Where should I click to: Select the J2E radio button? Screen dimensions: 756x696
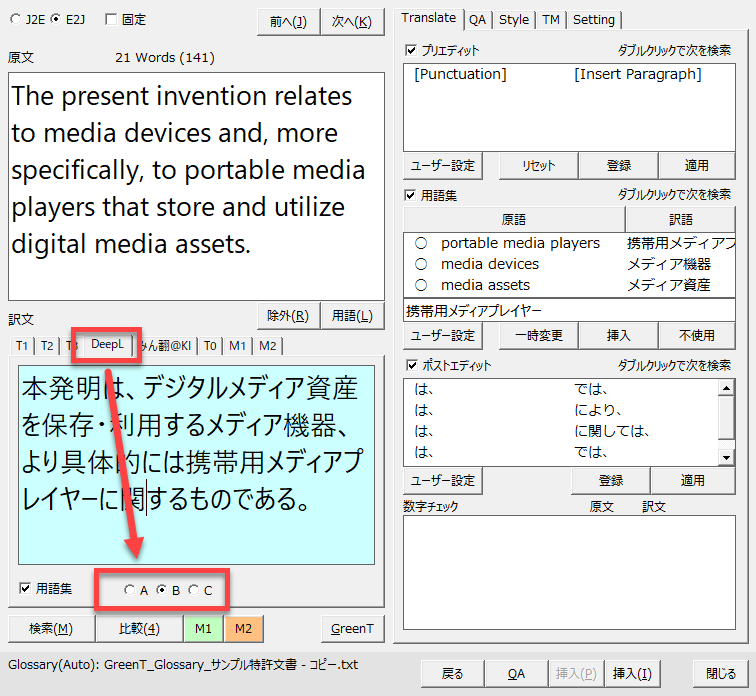[16, 19]
